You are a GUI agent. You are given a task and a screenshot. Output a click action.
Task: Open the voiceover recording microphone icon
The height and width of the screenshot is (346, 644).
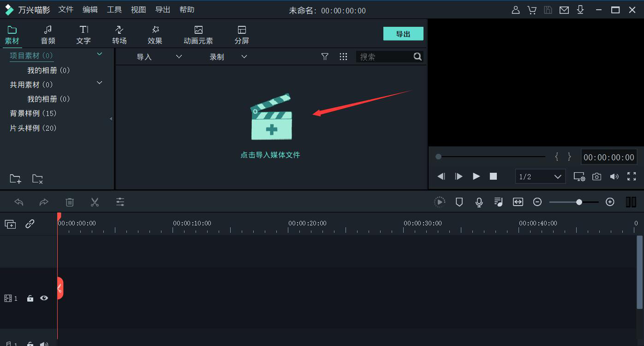(x=479, y=202)
